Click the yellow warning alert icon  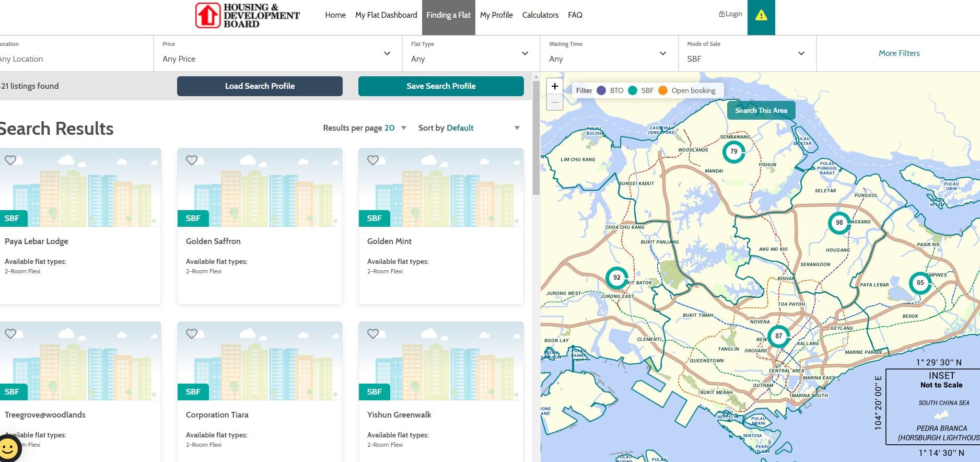click(761, 16)
